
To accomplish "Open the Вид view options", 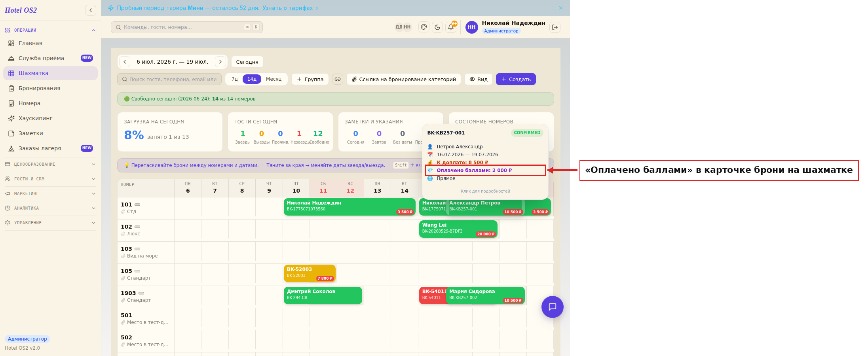I will click(479, 79).
